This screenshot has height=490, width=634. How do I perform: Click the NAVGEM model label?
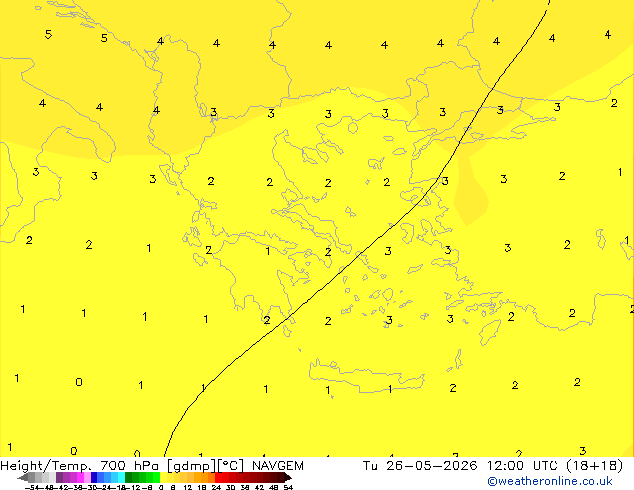pos(277,466)
